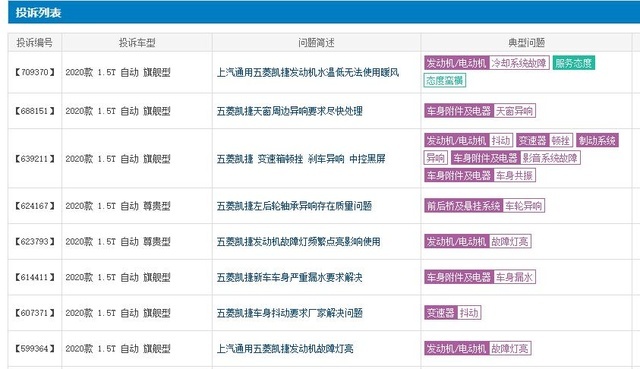The width and height of the screenshot is (640, 369).
Task: Open complaint number 614411
Action: tap(35, 278)
